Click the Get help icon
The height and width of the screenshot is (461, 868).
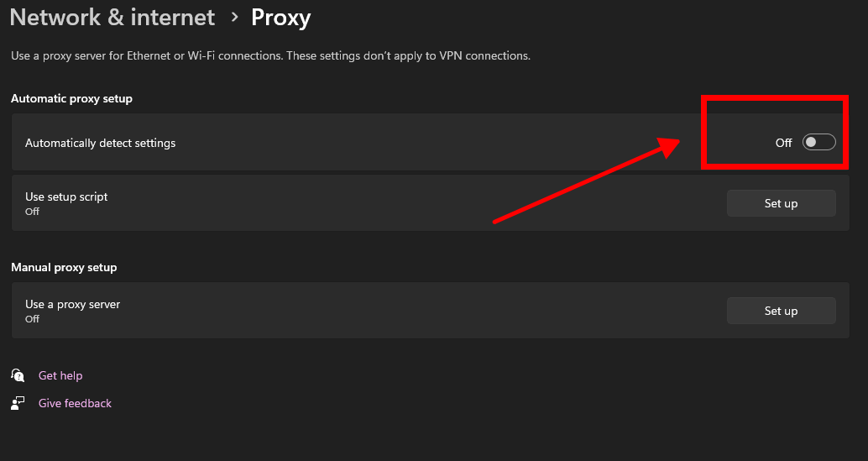point(18,375)
